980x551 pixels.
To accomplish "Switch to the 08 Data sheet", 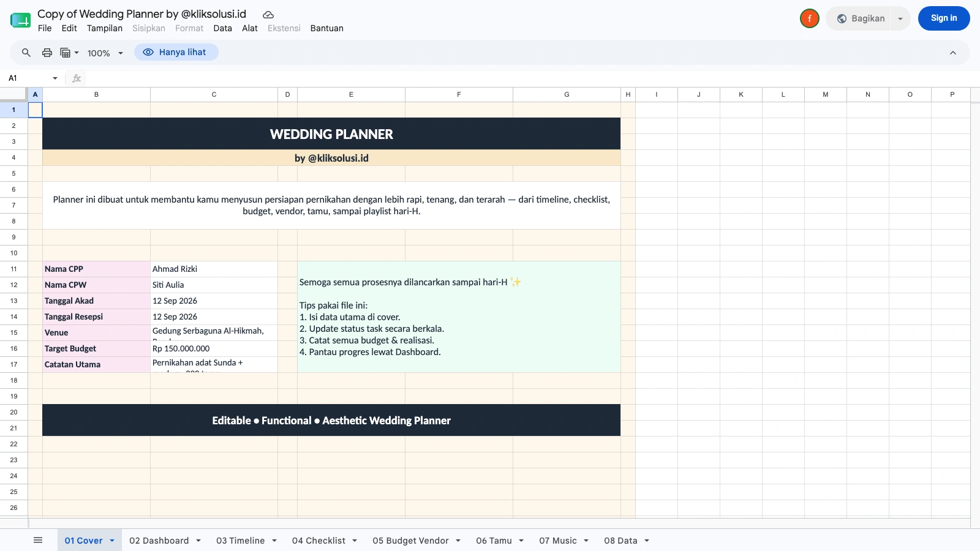I will 621,541.
